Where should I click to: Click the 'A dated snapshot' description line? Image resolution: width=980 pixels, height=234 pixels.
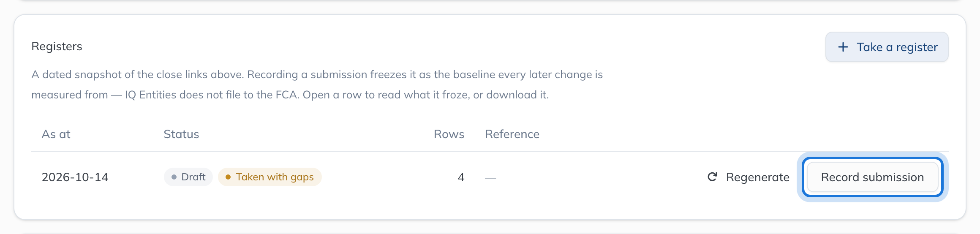pyautogui.click(x=317, y=74)
